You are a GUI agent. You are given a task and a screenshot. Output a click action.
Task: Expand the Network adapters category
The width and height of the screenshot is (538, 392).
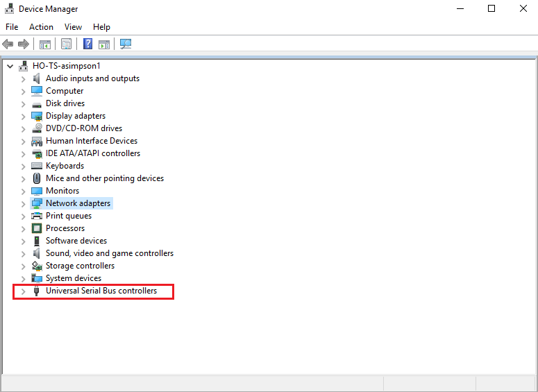coord(23,204)
